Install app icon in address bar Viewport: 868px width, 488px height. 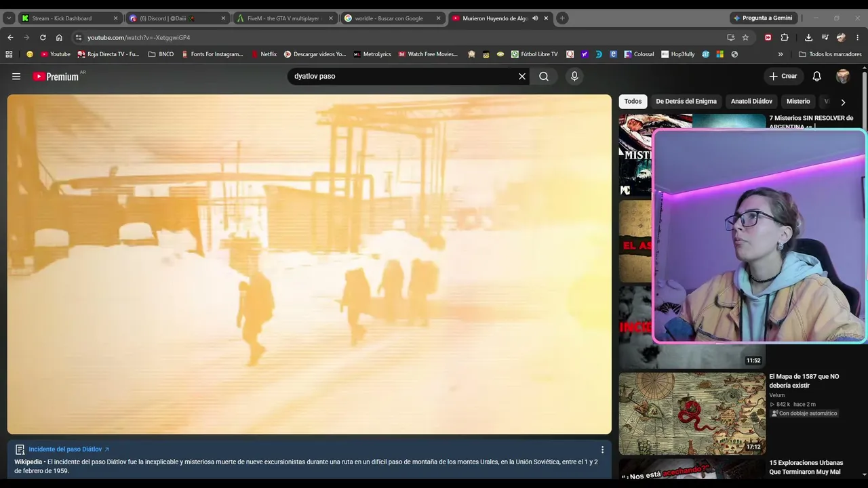[x=730, y=38]
